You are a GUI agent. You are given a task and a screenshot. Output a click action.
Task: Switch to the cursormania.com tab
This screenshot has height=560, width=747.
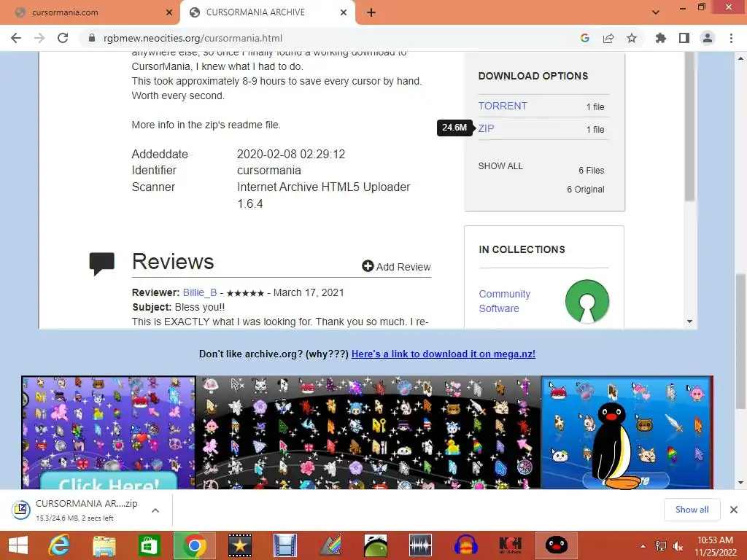pyautogui.click(x=90, y=12)
